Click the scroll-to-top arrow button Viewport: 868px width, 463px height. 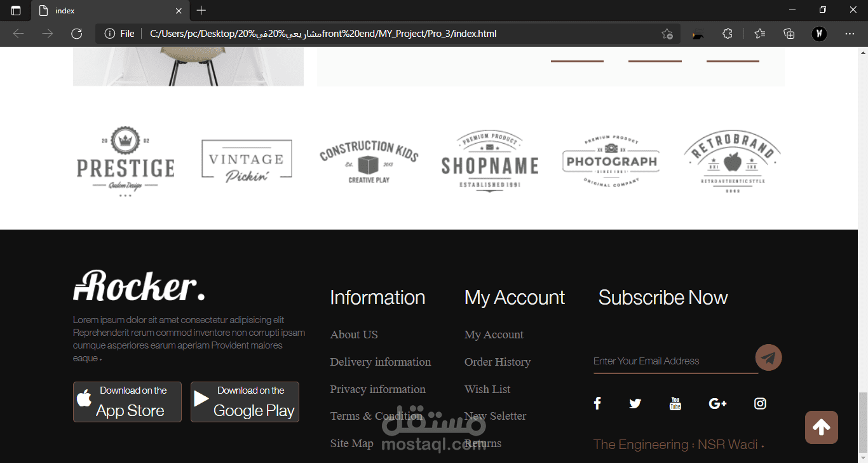pyautogui.click(x=822, y=427)
